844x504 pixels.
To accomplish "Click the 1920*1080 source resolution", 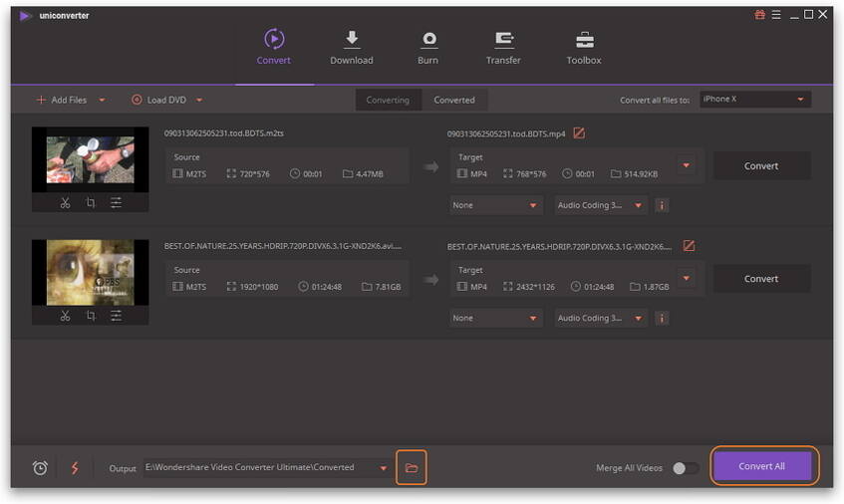I will pos(259,287).
